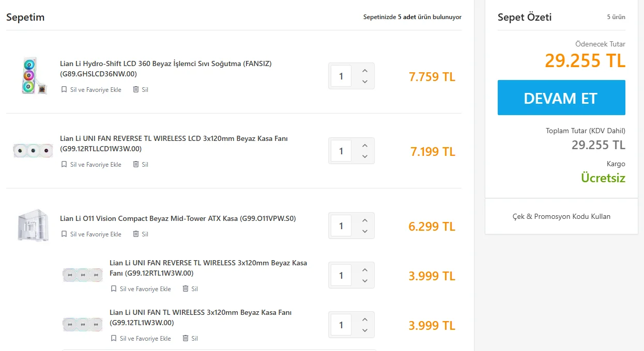This screenshot has width=644, height=351.
Task: Click trash icon for Hydro-Shift LCD 360 cooler
Action: point(136,89)
